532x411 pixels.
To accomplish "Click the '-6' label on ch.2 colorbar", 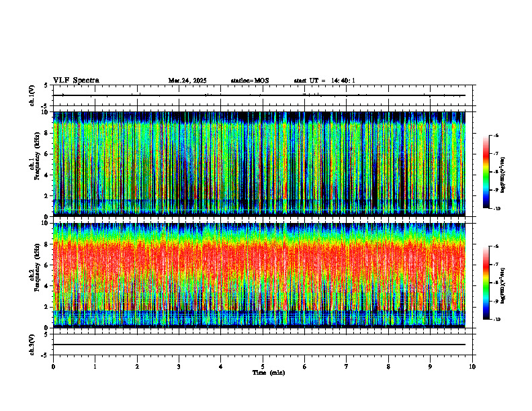I will pos(496,246).
